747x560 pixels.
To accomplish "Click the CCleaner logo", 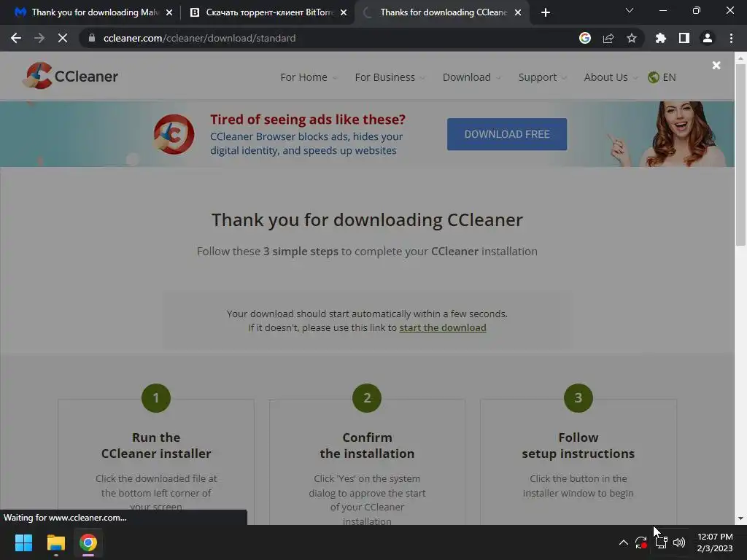I will pos(71,76).
